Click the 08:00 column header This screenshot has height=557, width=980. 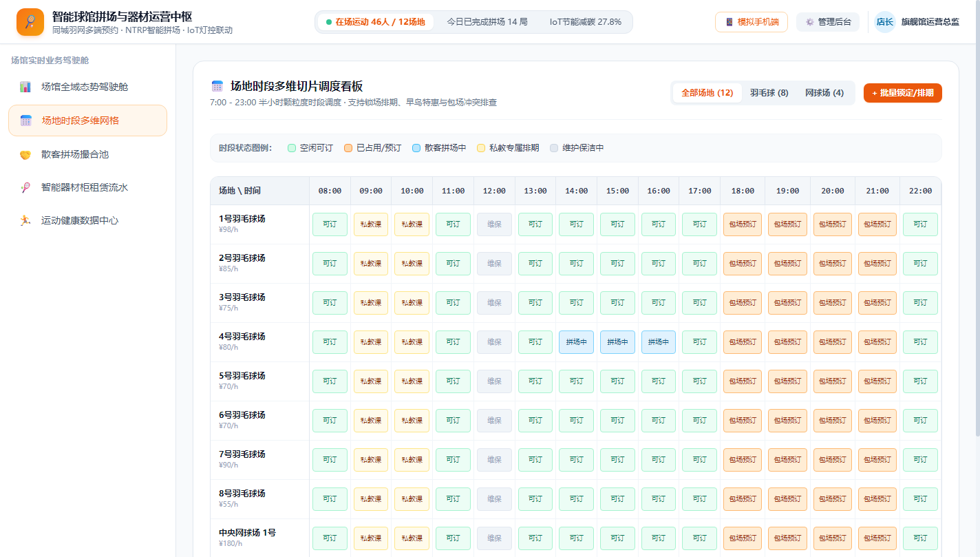point(330,191)
